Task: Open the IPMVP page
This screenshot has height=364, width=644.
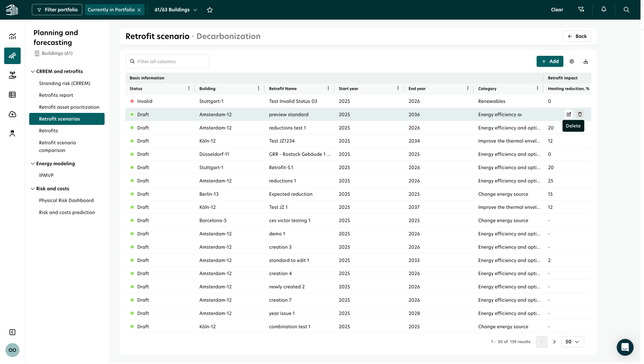Action: tap(46, 175)
